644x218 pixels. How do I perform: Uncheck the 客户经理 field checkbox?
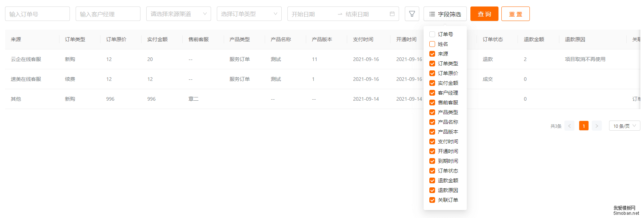[432, 93]
